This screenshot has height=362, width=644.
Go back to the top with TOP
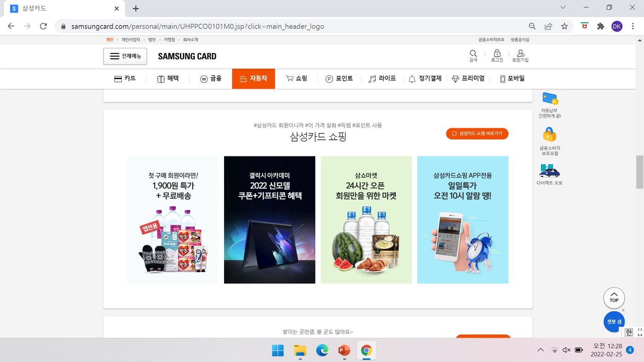point(614,298)
